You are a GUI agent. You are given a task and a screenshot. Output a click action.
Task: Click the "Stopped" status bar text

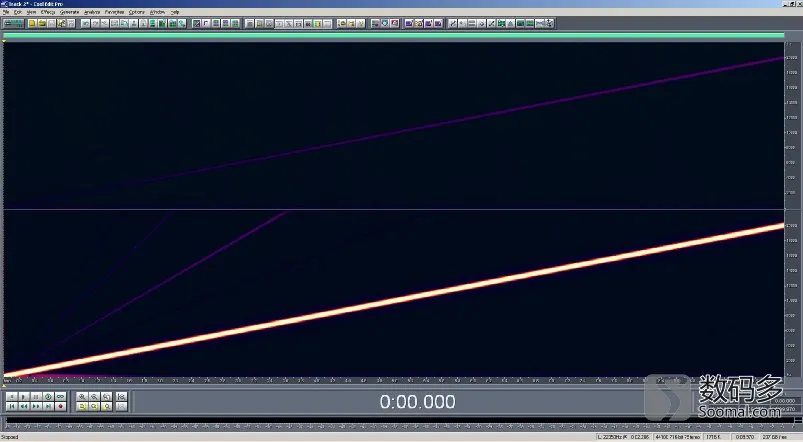pyautogui.click(x=10, y=437)
